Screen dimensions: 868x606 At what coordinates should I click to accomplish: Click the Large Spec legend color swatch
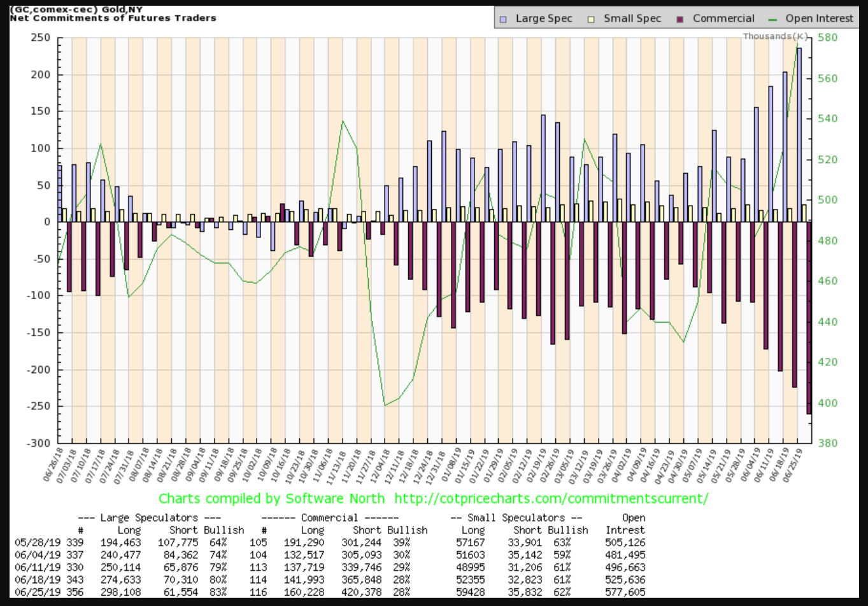pyautogui.click(x=503, y=18)
